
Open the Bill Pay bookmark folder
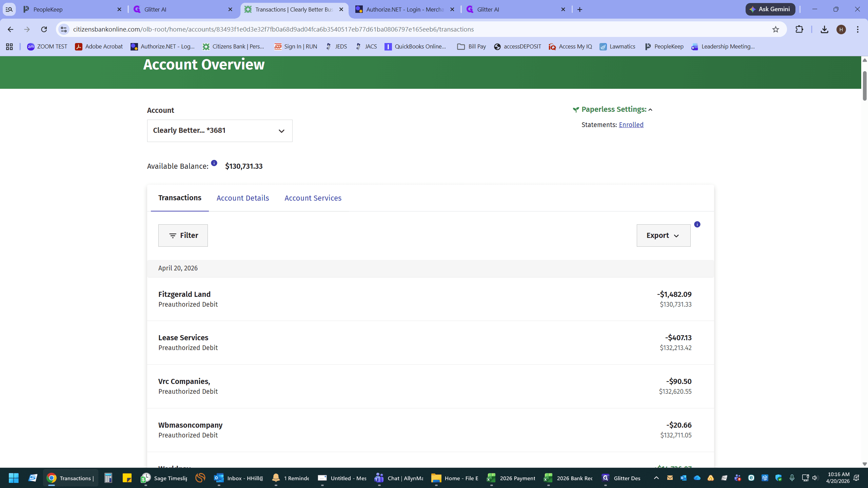472,47
